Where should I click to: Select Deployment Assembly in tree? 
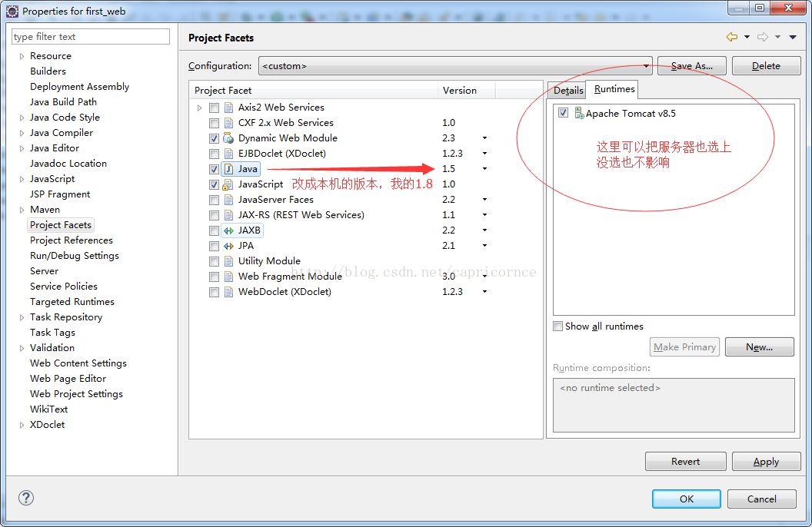[x=79, y=86]
